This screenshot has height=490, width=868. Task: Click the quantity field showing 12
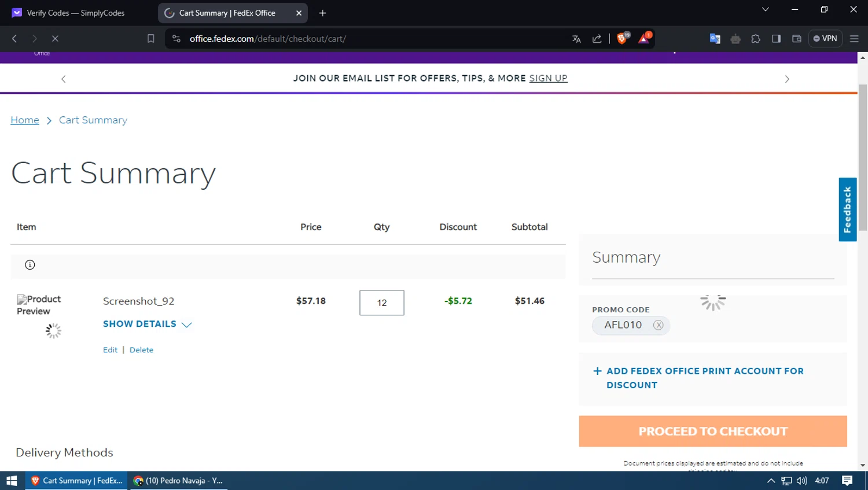coord(382,303)
